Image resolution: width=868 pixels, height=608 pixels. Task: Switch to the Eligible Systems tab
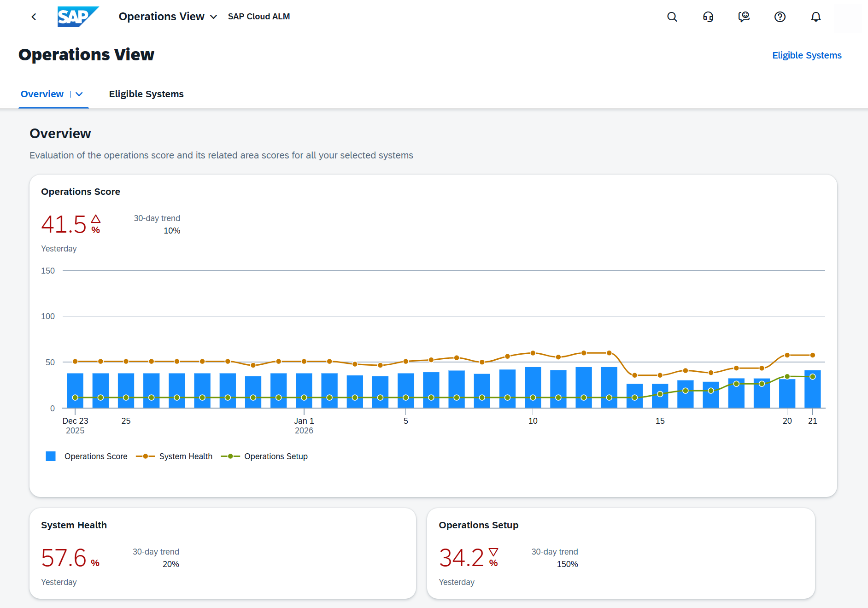146,94
